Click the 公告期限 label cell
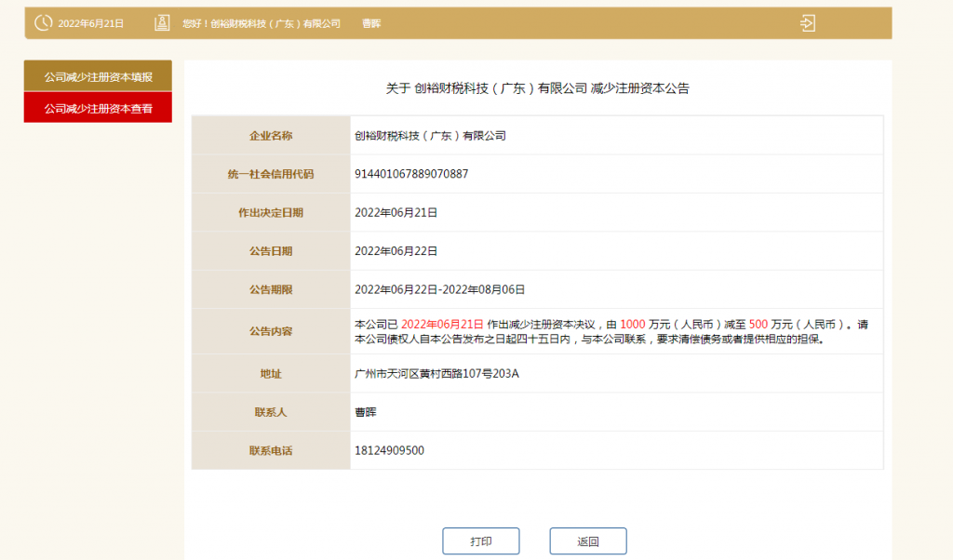The width and height of the screenshot is (953, 560). [x=271, y=289]
